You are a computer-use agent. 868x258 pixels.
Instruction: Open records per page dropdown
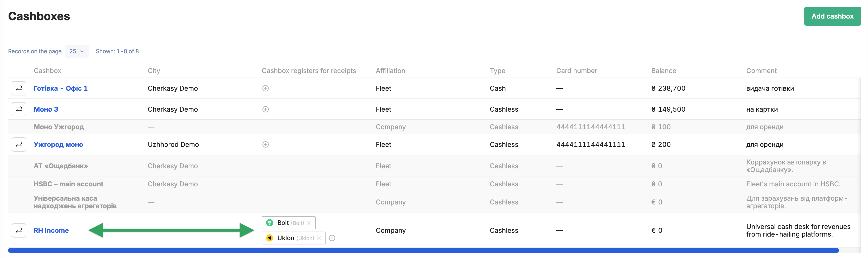(77, 51)
